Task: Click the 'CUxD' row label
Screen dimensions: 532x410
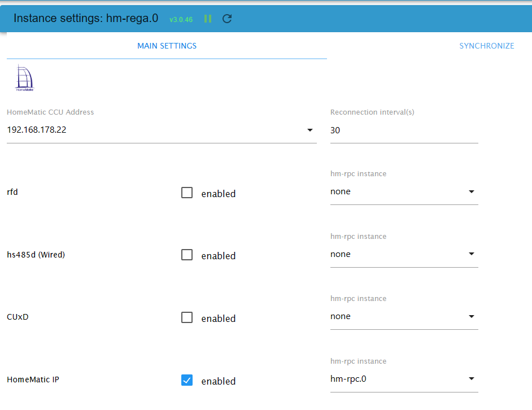Action: [18, 317]
